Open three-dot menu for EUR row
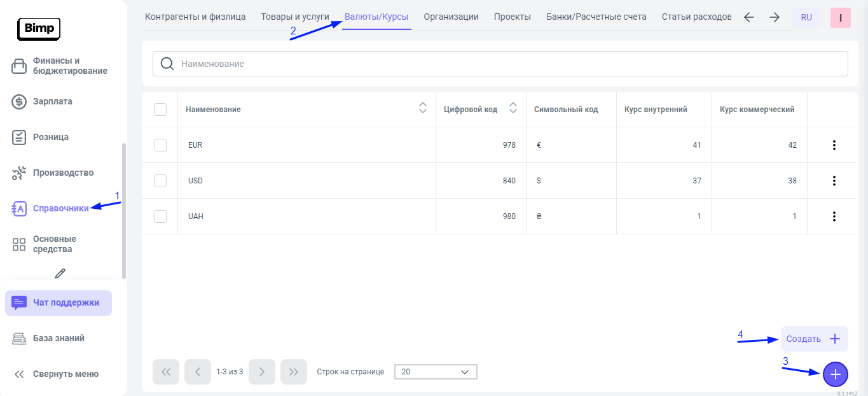The image size is (868, 396). [834, 145]
